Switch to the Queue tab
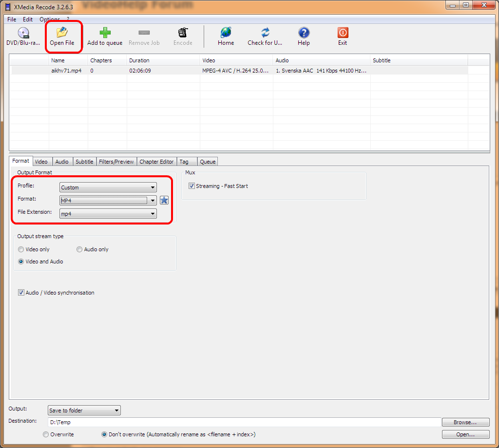Image resolution: width=499 pixels, height=448 pixels. tap(208, 162)
